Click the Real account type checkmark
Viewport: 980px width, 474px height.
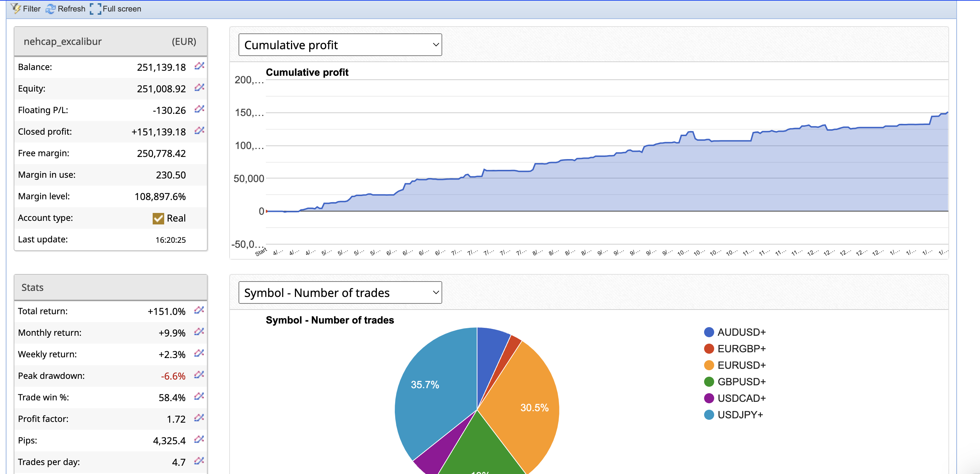coord(158,218)
